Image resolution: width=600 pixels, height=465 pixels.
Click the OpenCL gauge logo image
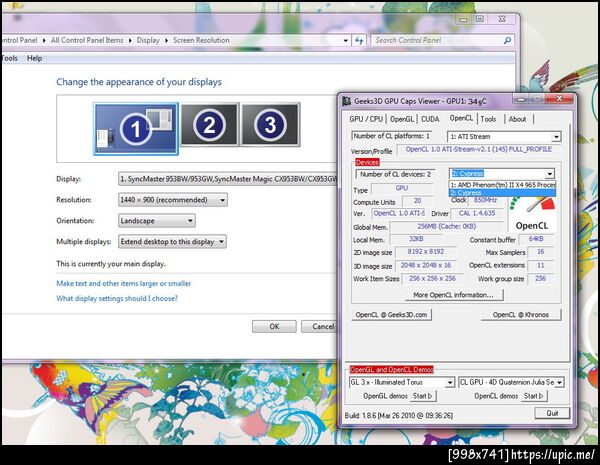[532, 214]
